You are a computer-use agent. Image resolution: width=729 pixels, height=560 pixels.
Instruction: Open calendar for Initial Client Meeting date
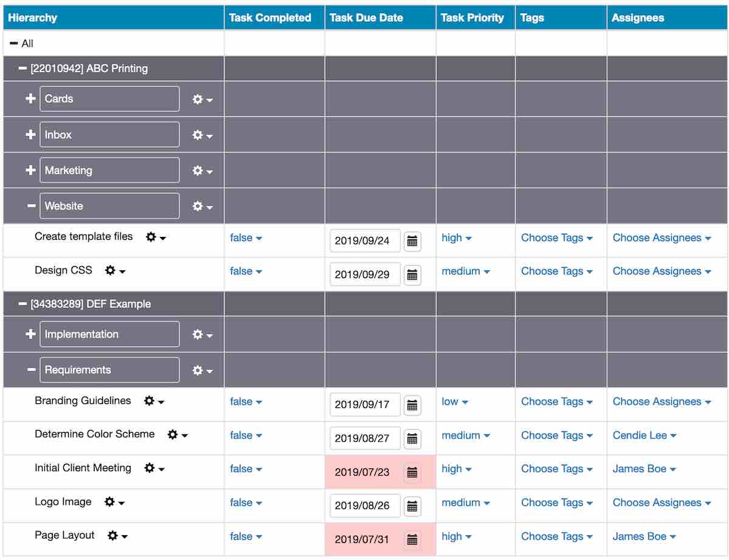click(x=412, y=472)
